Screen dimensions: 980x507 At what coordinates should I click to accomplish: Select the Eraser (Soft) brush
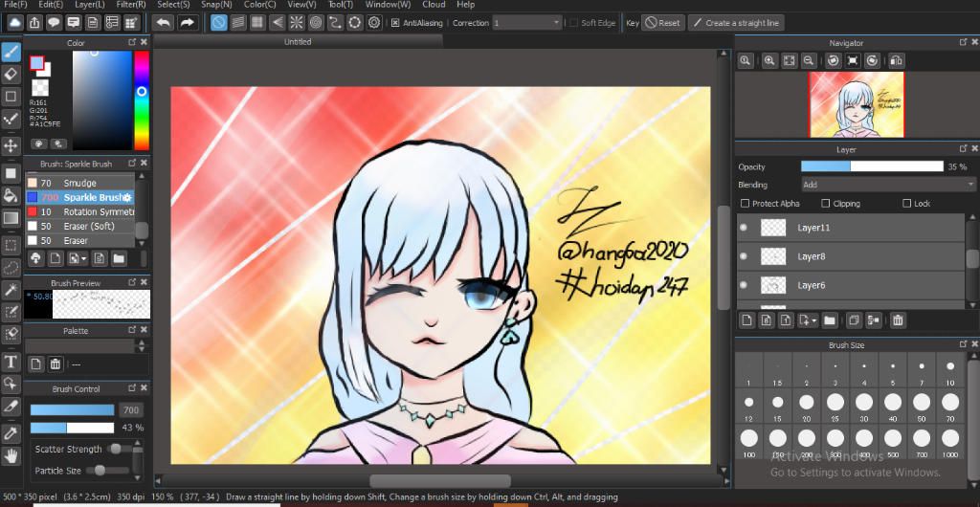coord(79,226)
